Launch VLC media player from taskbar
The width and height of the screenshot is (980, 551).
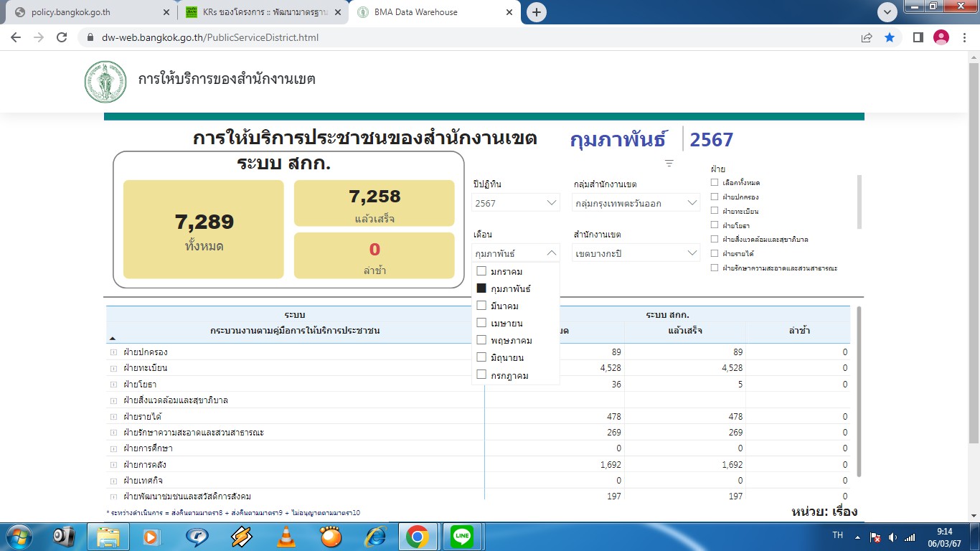click(286, 536)
